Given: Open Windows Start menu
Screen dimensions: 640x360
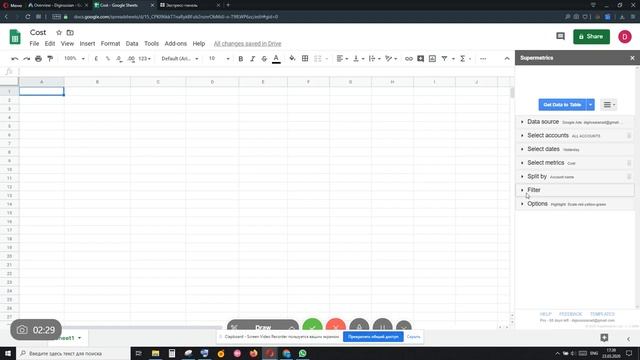Looking at the screenshot, I should (8, 353).
